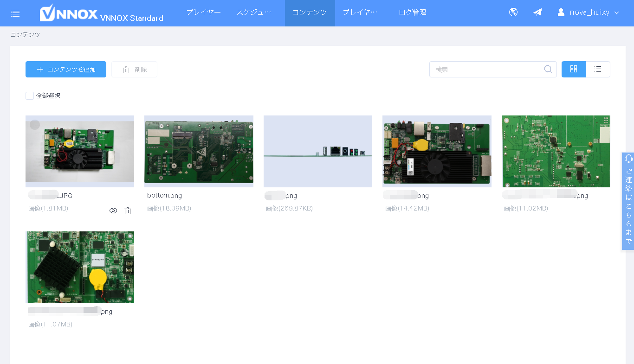Switch to list view
Image resolution: width=634 pixels, height=364 pixels.
598,69
